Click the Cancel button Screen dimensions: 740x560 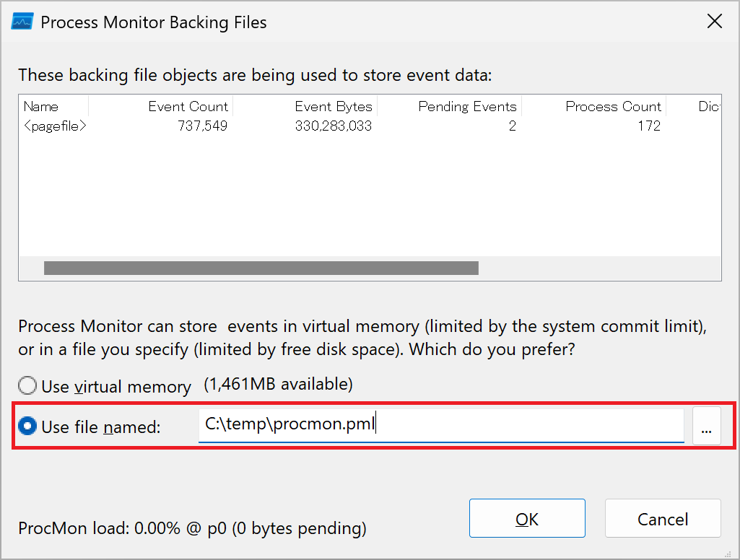[x=663, y=518]
